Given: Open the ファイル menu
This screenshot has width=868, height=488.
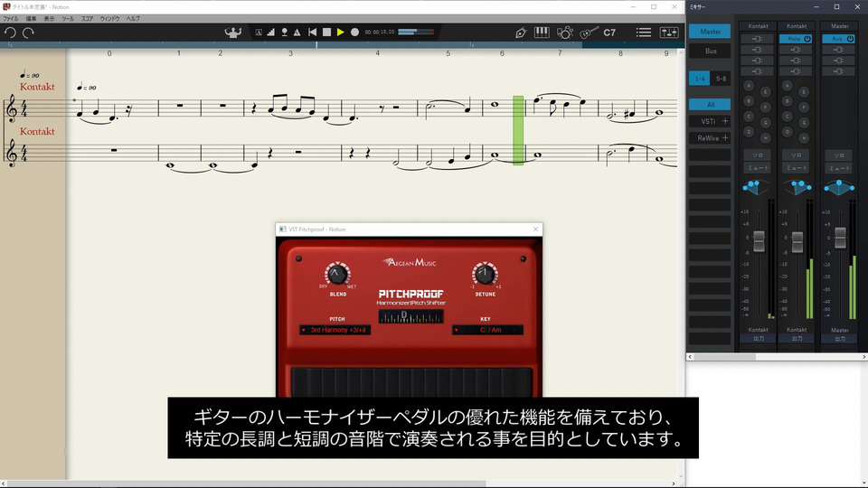Looking at the screenshot, I should pos(11,19).
